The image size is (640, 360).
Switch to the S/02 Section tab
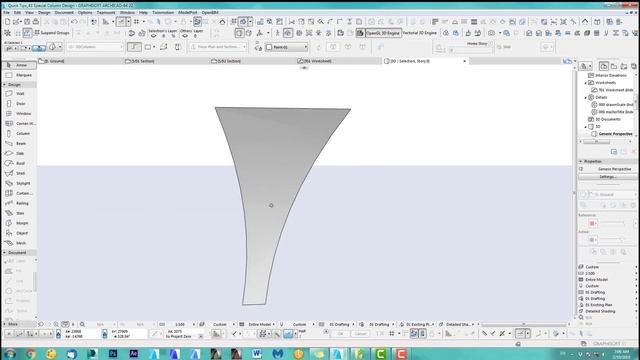253,61
